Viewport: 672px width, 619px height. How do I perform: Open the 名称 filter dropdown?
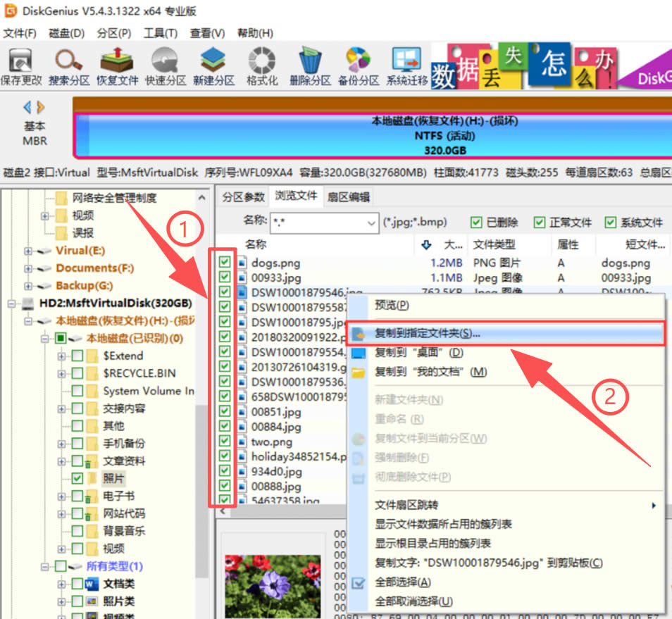click(x=371, y=223)
